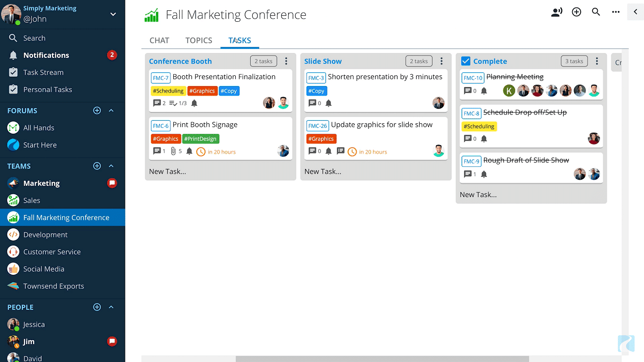Click the attachment paperclip on FMC-6 task
The width and height of the screenshot is (644, 362).
173,151
